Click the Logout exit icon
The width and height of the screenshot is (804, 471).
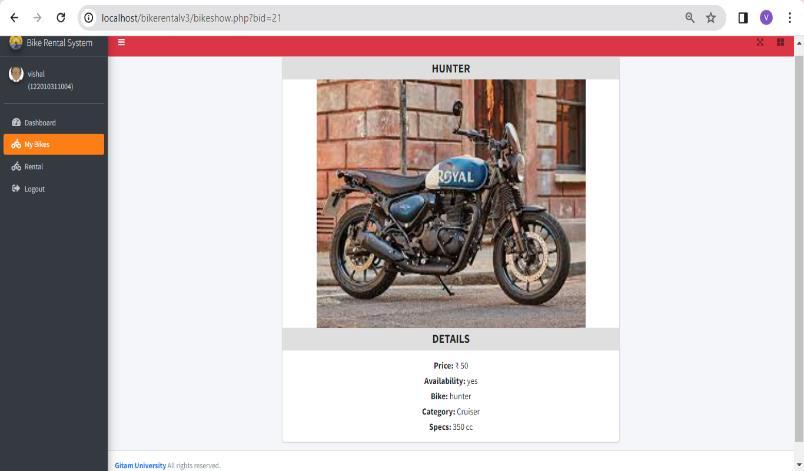[x=16, y=189]
